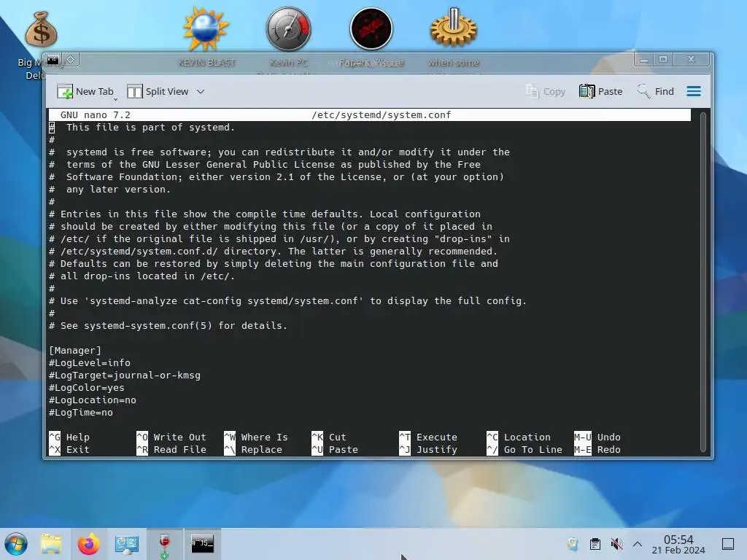Click the muted volume tray icon

coord(616,544)
